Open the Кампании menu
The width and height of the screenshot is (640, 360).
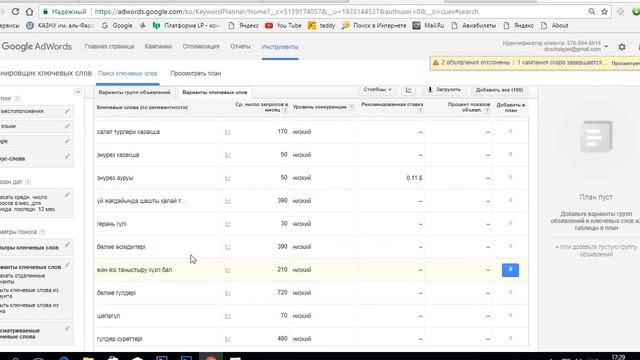tap(158, 47)
